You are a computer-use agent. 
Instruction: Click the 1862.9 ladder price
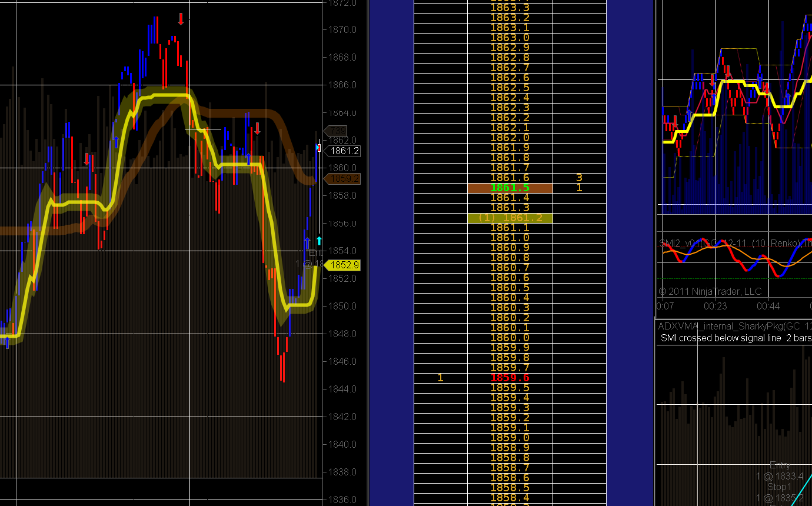tap(510, 48)
